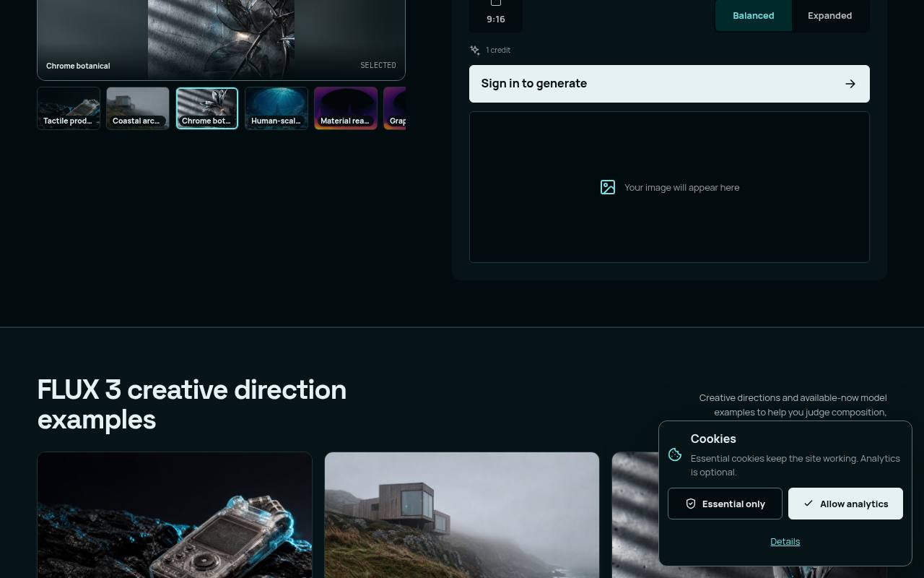Click the shield icon on Essential only

(691, 504)
